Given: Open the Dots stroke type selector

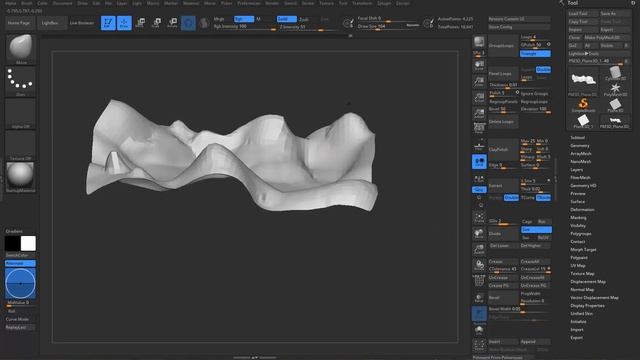Looking at the screenshot, I should (20, 82).
